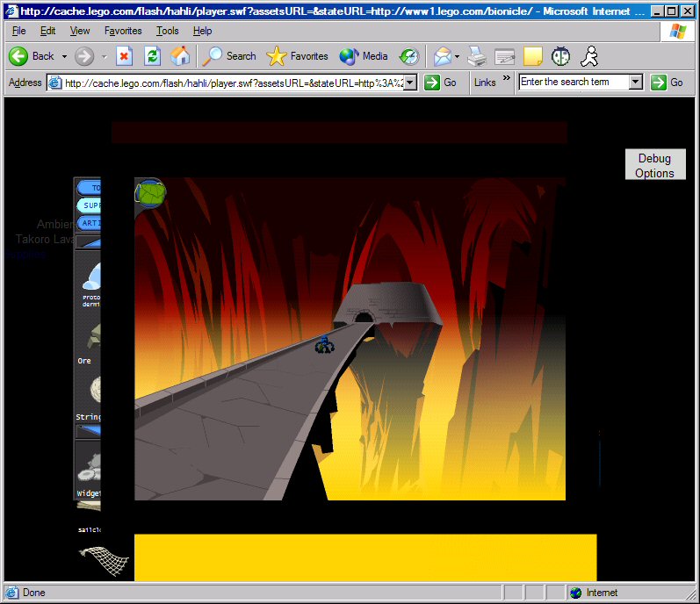Select the String ball inventory item

pos(91,398)
